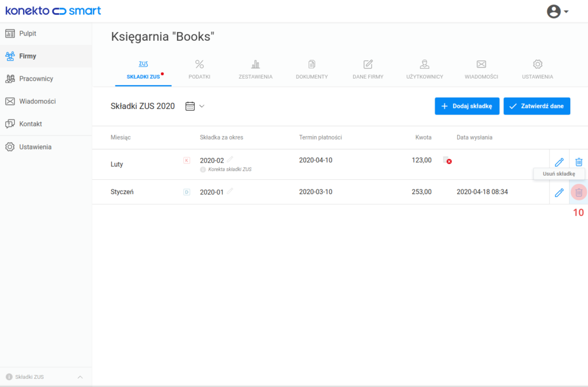Click the Firmy people icon

(10, 56)
